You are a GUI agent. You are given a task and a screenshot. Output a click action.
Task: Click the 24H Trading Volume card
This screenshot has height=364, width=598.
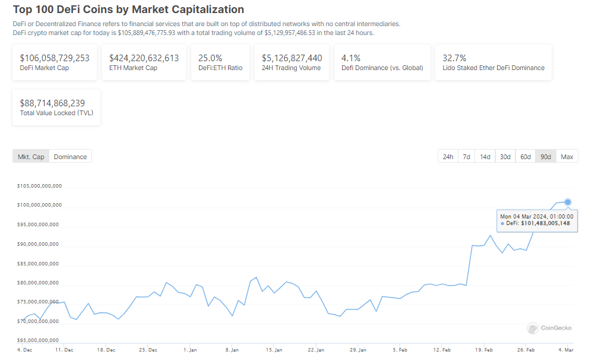coord(292,62)
